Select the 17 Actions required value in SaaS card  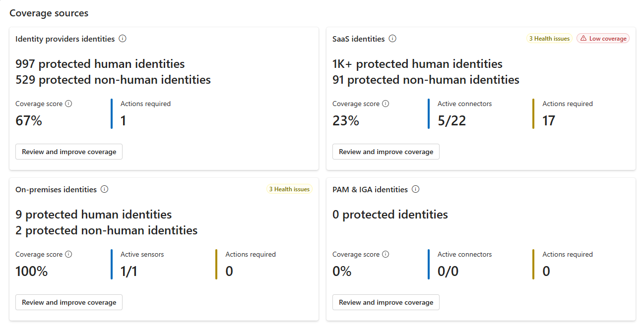[x=549, y=120]
